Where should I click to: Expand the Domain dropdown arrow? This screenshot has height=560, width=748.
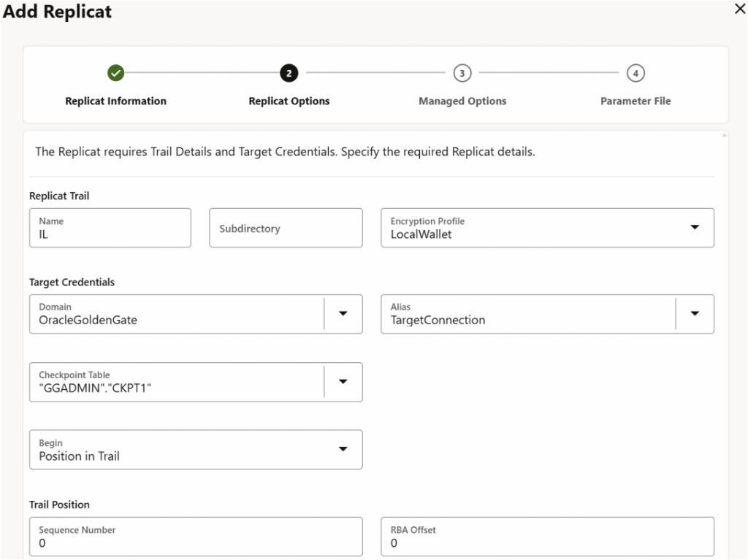[343, 314]
